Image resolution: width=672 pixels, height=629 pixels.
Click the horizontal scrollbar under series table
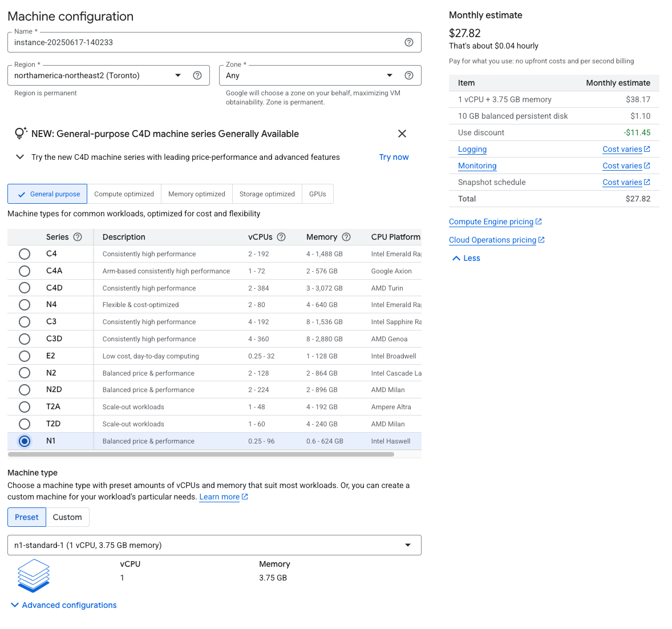pyautogui.click(x=201, y=454)
